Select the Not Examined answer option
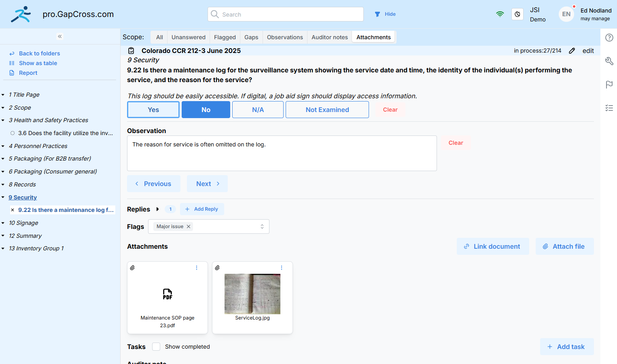This screenshot has width=617, height=364. coord(327,110)
